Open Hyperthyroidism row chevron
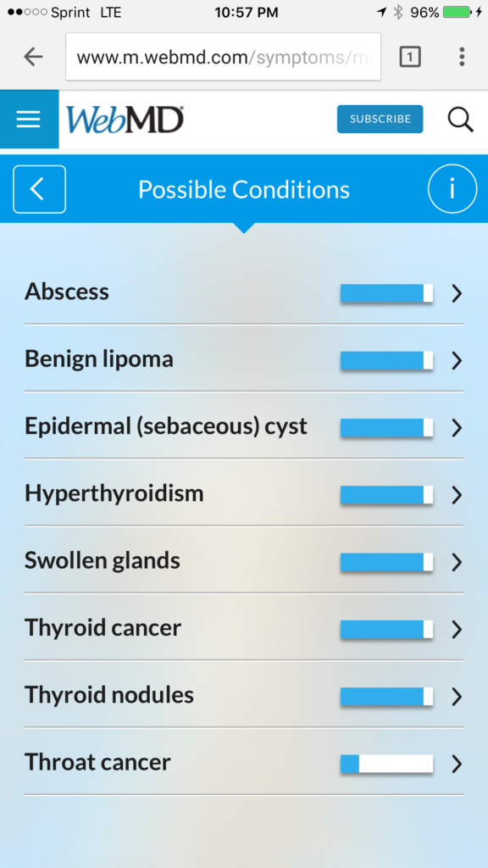Viewport: 488px width, 868px height. [457, 495]
